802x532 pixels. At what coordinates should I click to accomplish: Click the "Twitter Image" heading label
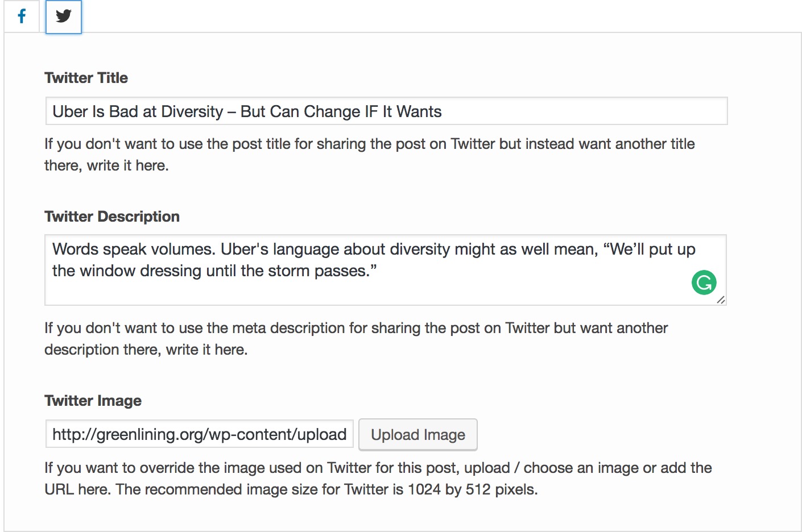point(93,401)
